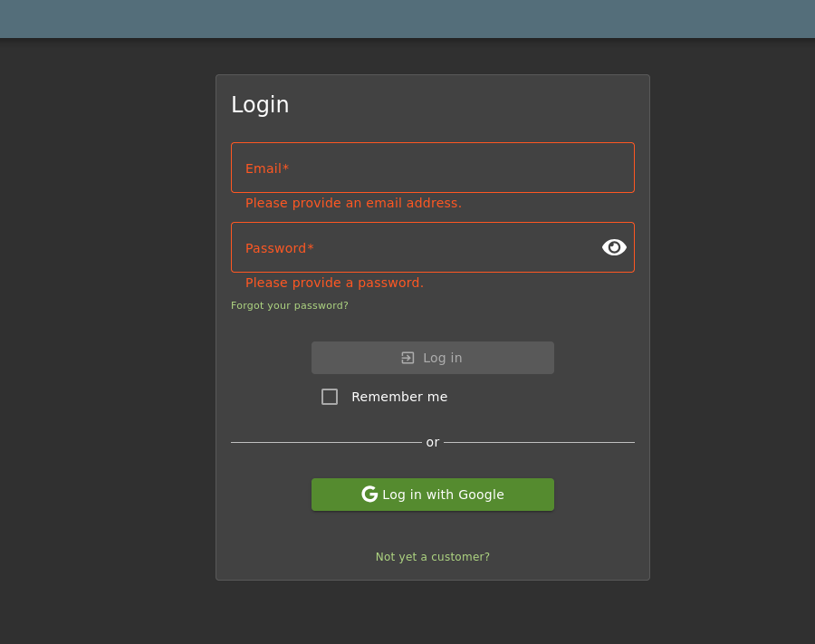Click the Login heading
This screenshot has width=815, height=644.
point(260,104)
